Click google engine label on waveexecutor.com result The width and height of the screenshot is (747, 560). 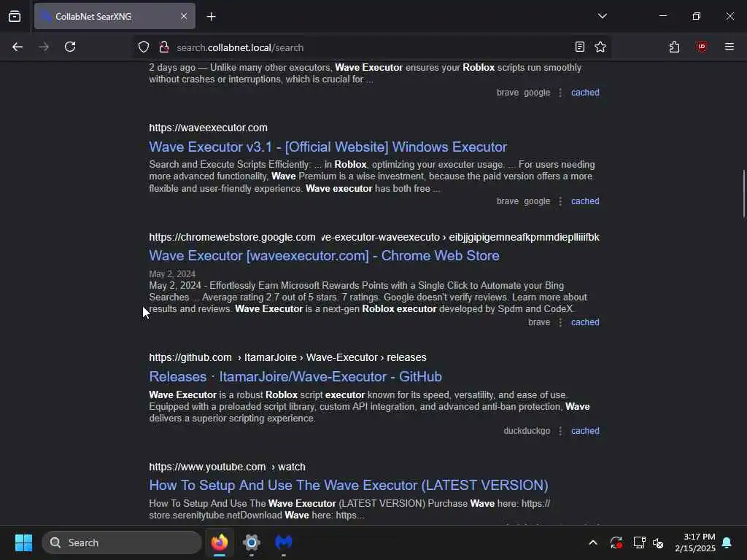537,201
